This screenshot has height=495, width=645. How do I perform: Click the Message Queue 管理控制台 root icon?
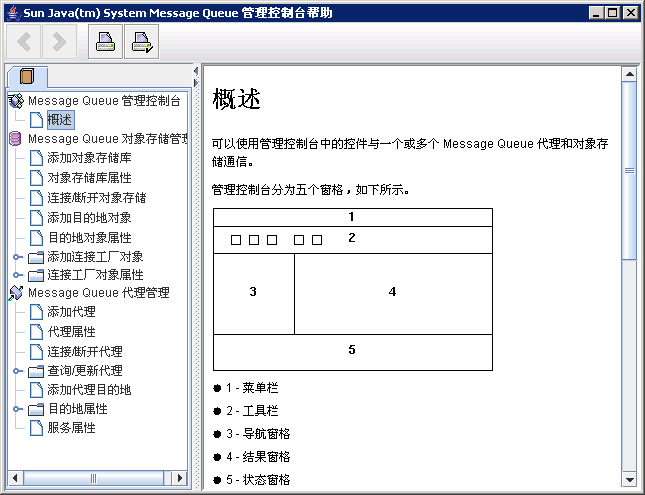coord(16,100)
